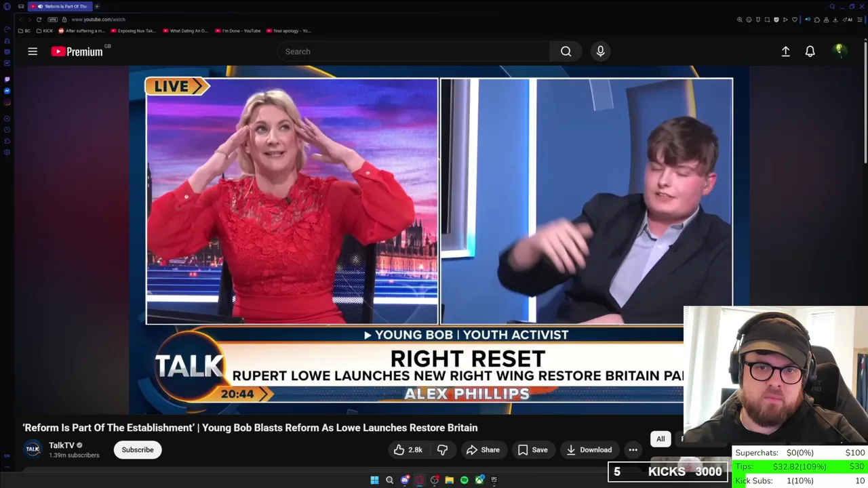Open more actions ellipsis under the video
Image resolution: width=868 pixels, height=488 pixels.
pos(633,449)
